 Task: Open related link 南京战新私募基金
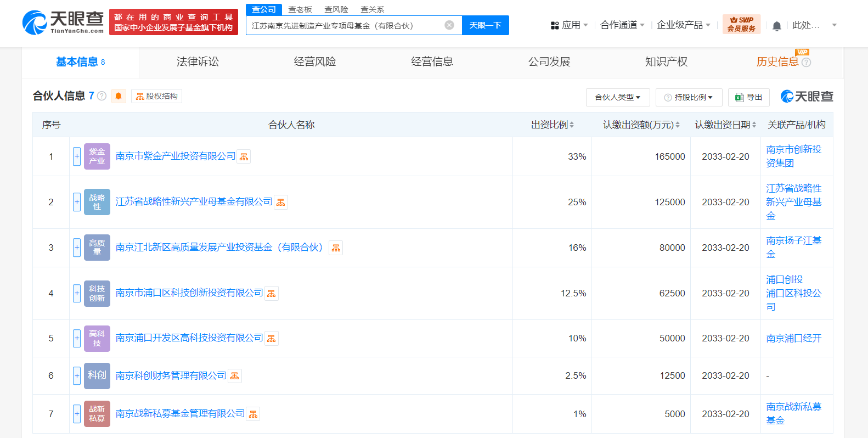[x=794, y=413]
